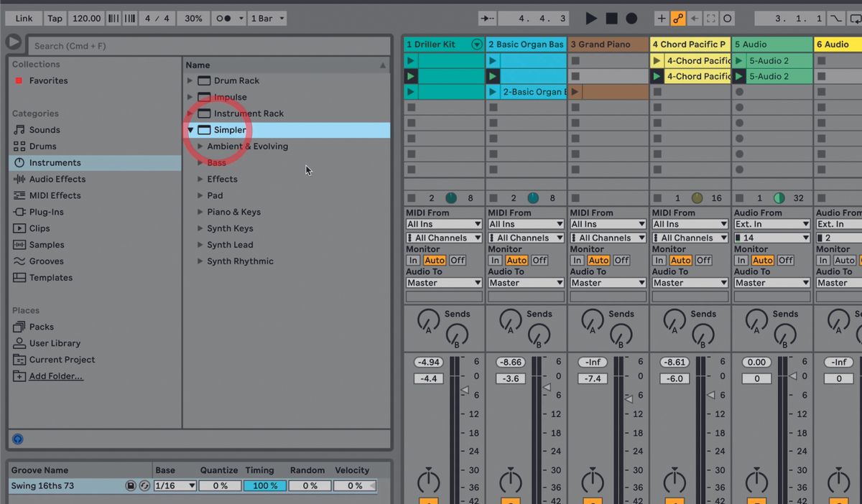Toggle the orange Automation Arm icon
The height and width of the screenshot is (504, 862).
[678, 18]
